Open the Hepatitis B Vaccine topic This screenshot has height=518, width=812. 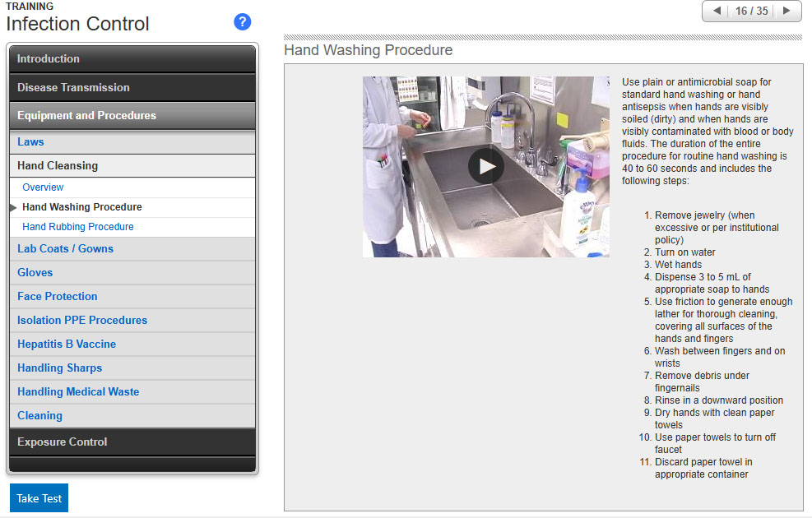(x=67, y=345)
